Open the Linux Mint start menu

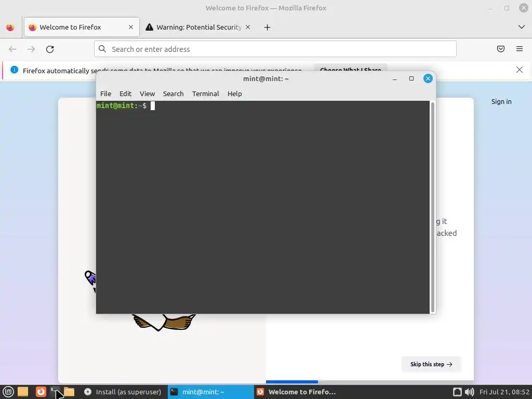[8, 392]
